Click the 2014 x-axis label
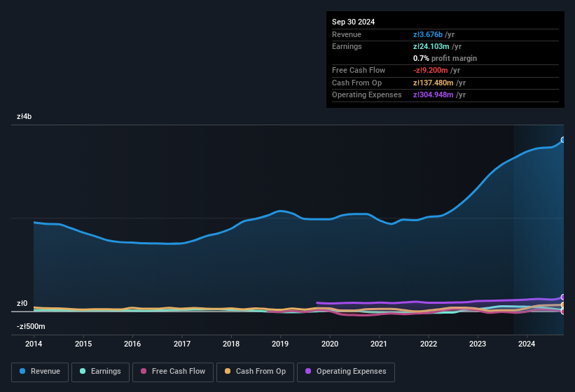Image resolution: width=575 pixels, height=392 pixels. [34, 344]
